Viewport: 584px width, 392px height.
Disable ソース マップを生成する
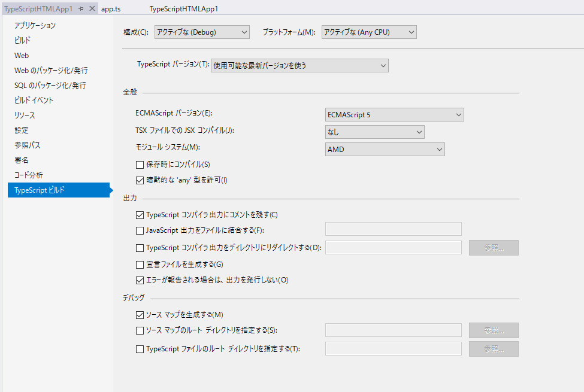[139, 314]
